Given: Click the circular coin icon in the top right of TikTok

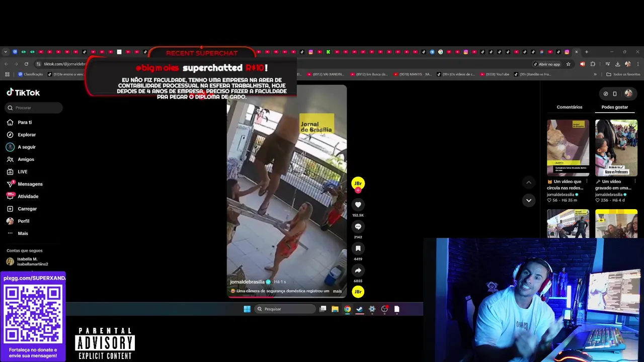Looking at the screenshot, I should [605, 94].
